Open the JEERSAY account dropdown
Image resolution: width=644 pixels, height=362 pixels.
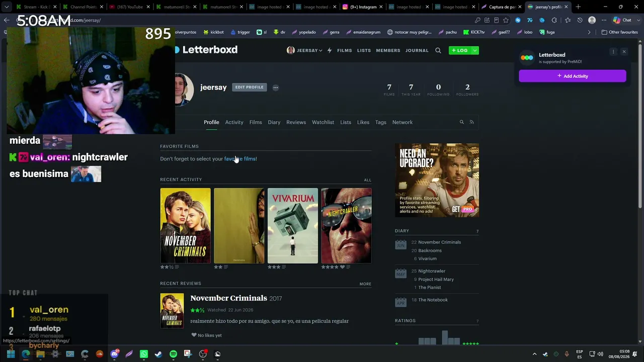[x=304, y=50]
